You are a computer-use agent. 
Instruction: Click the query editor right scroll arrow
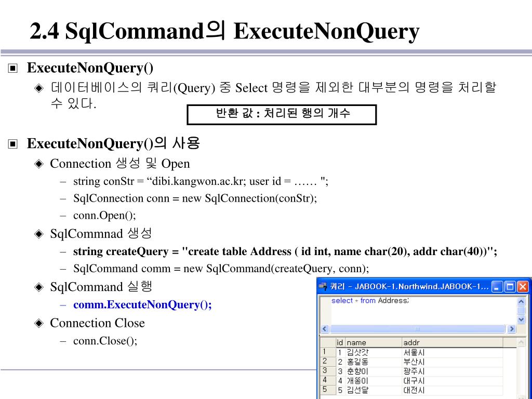tap(511, 329)
